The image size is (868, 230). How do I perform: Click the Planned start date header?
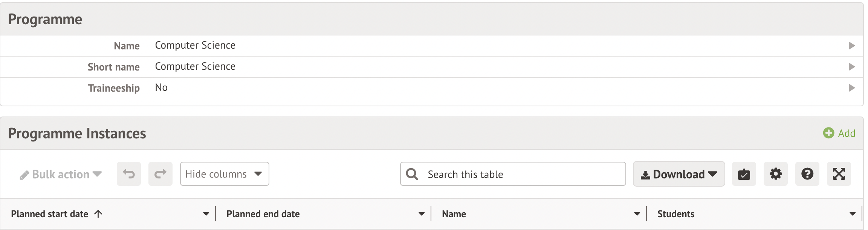49,214
